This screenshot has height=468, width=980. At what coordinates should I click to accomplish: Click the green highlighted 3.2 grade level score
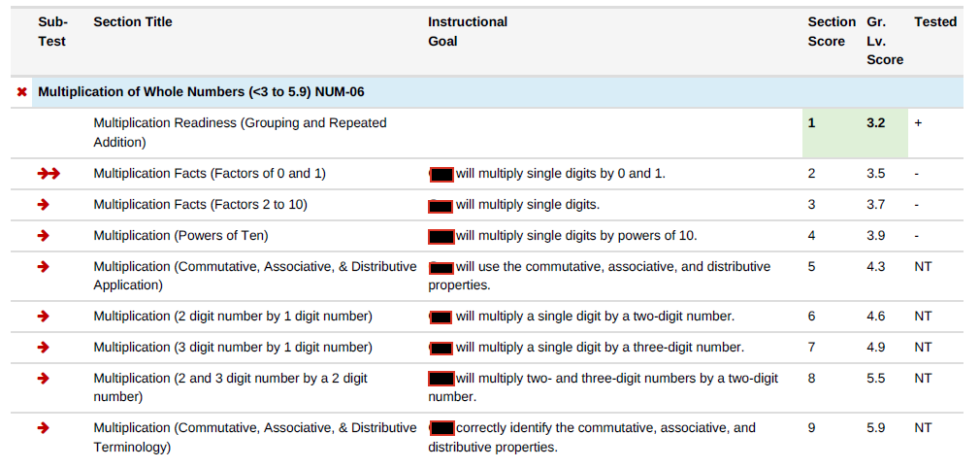[x=875, y=123]
